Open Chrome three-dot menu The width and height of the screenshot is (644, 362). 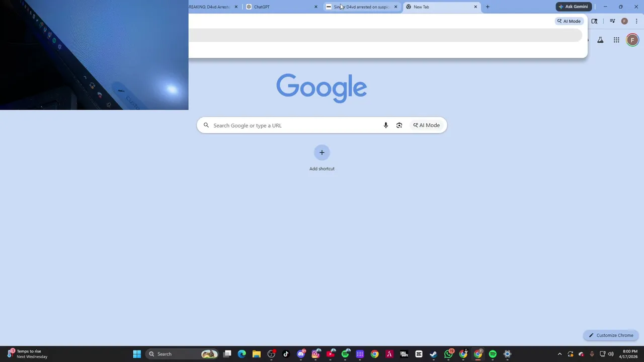point(636,21)
